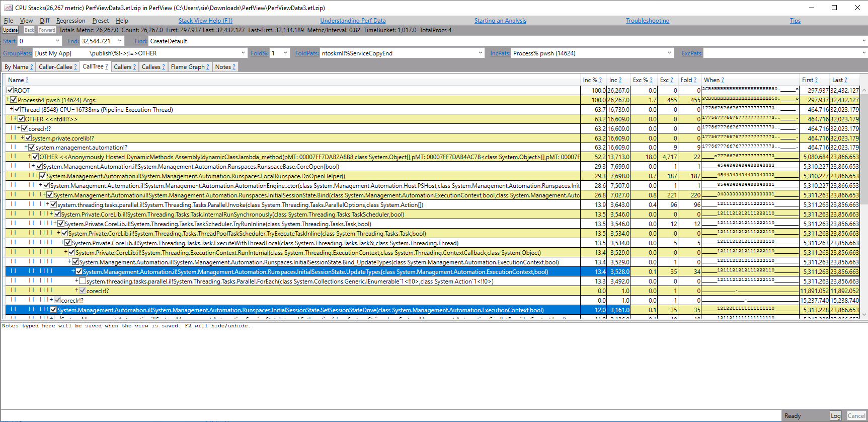Open the Preset menu
This screenshot has width=868, height=422.
[x=100, y=21]
